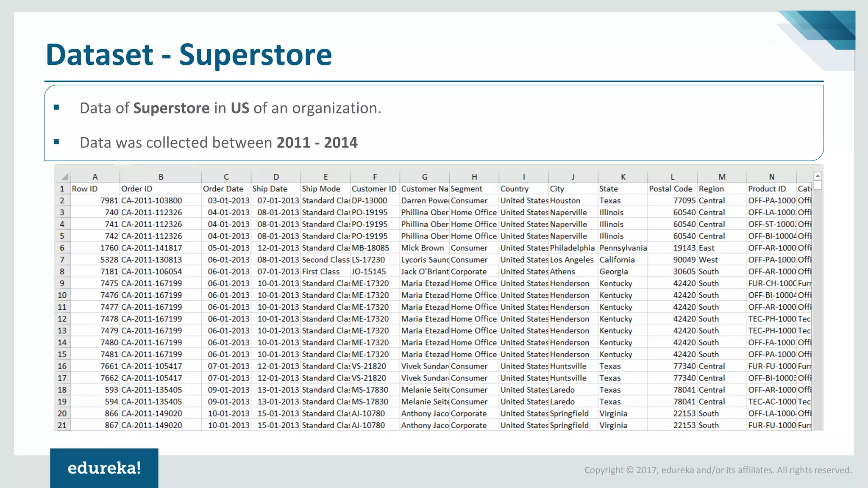The height and width of the screenshot is (488, 868).
Task: Click the 'Ship Date' header cell
Action: pos(276,189)
